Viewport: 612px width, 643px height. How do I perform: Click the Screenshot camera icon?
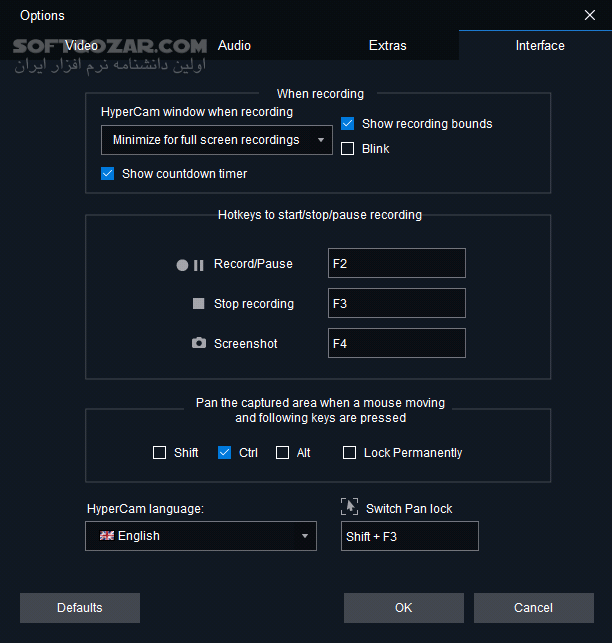tap(198, 344)
